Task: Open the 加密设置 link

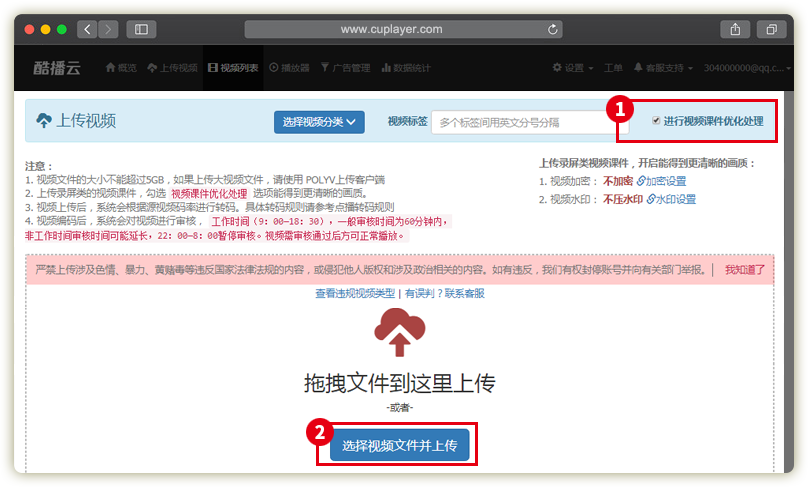Action: click(661, 181)
